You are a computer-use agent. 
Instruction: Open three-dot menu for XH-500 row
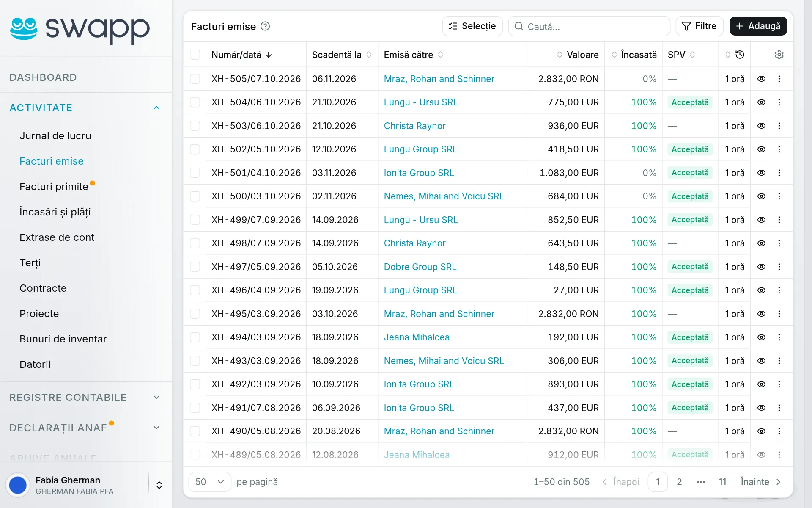coord(779,196)
